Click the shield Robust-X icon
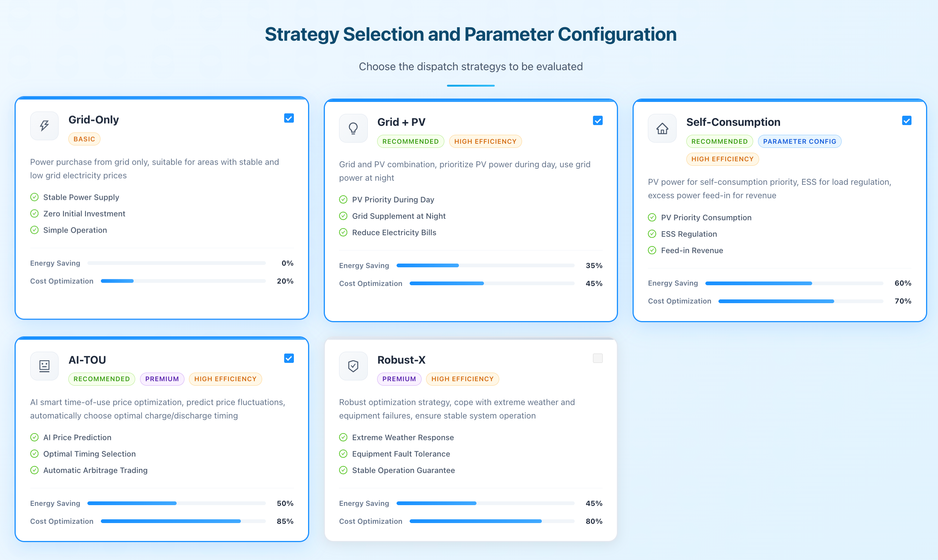Viewport: 938px width, 560px height. (353, 365)
